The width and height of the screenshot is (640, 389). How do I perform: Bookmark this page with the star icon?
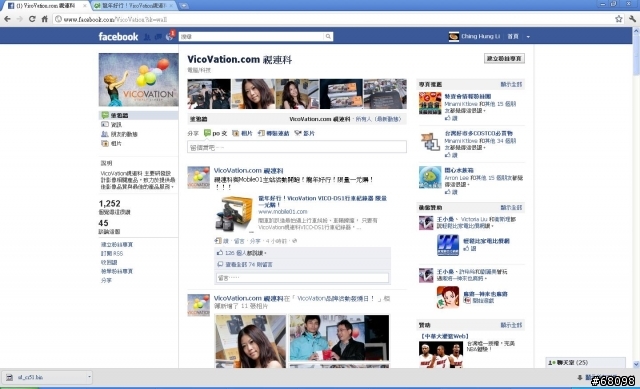[x=619, y=19]
